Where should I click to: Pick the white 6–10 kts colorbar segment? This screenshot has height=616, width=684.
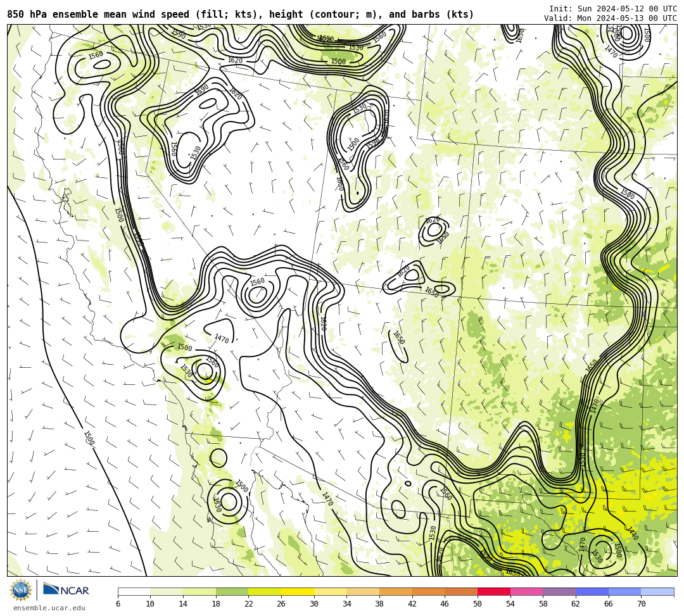click(x=134, y=591)
